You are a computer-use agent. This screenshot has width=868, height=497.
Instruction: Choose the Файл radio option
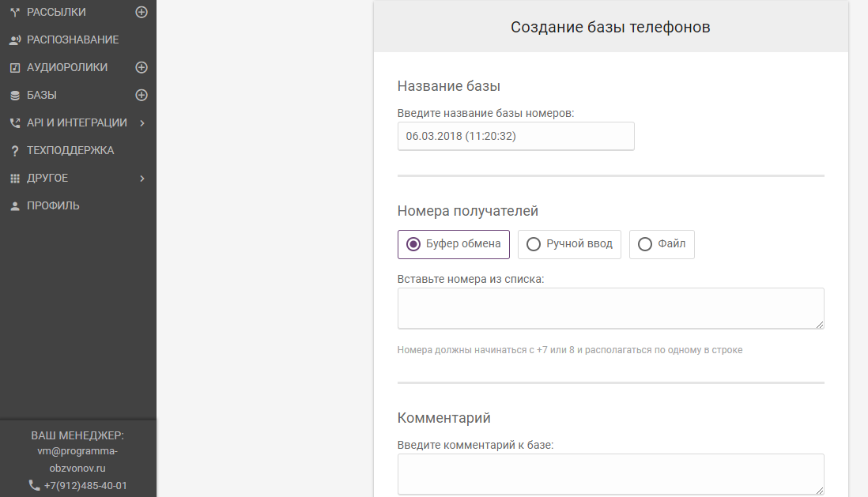[x=645, y=244]
